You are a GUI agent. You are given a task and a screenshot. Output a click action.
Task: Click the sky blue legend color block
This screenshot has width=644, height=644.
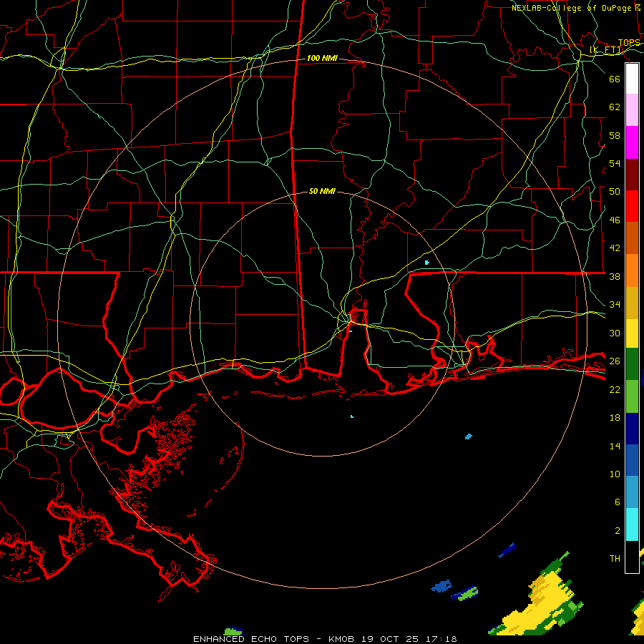[x=632, y=492]
